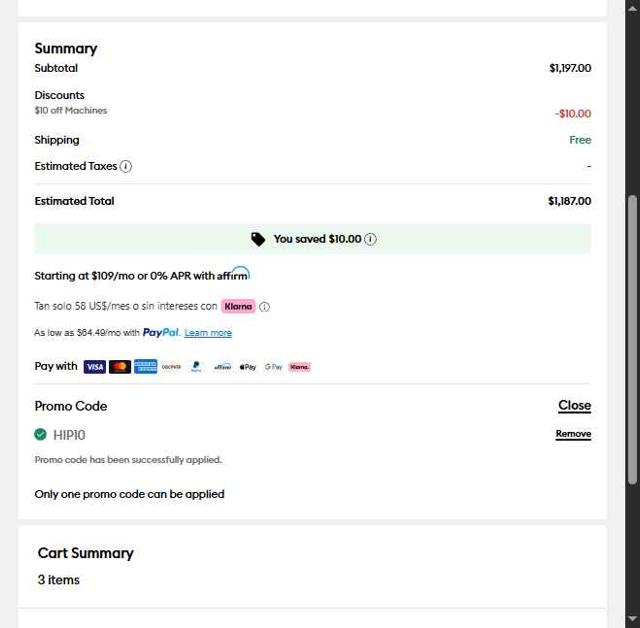Image resolution: width=640 pixels, height=628 pixels.
Task: Click the Apple Pay icon
Action: click(248, 367)
